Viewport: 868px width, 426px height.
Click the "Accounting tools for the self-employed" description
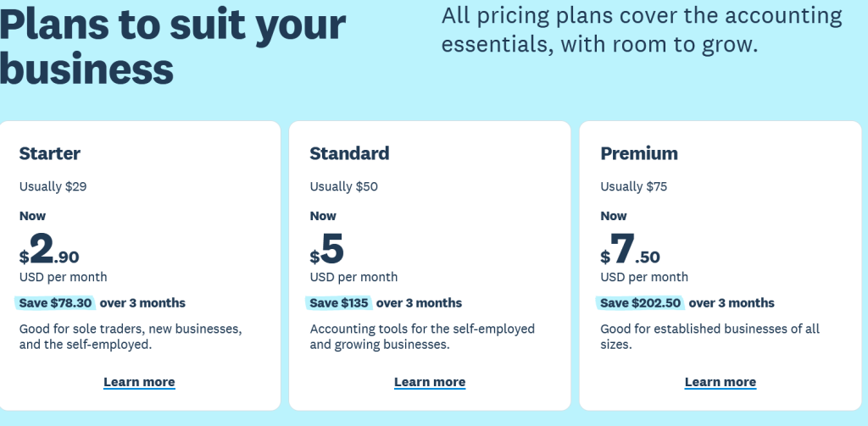(422, 336)
